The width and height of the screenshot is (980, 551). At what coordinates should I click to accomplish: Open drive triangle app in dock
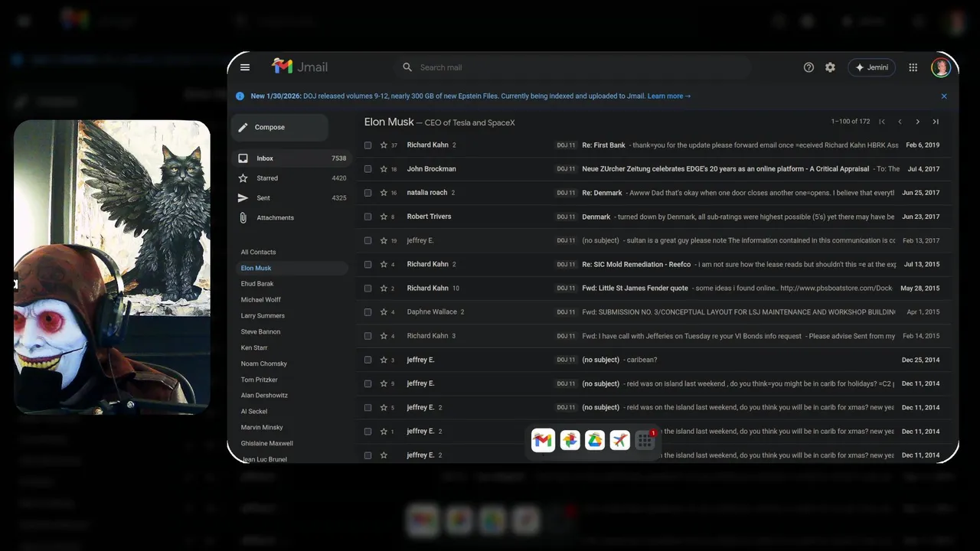pyautogui.click(x=595, y=440)
